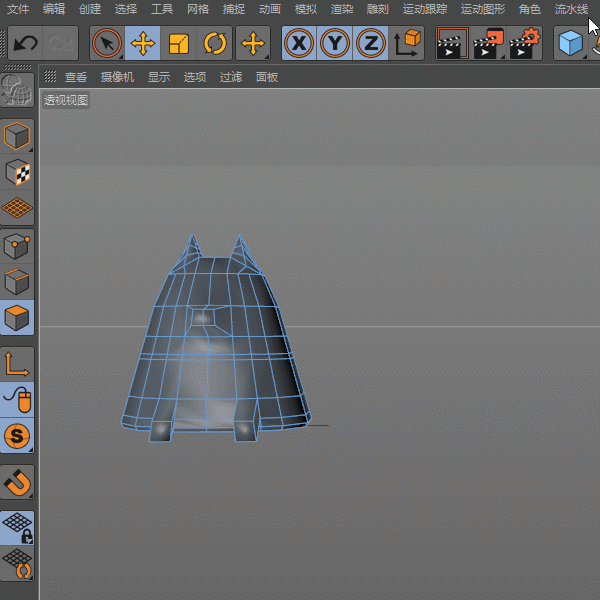This screenshot has width=600, height=600.
Task: Switch to Points mode
Action: pos(17,246)
